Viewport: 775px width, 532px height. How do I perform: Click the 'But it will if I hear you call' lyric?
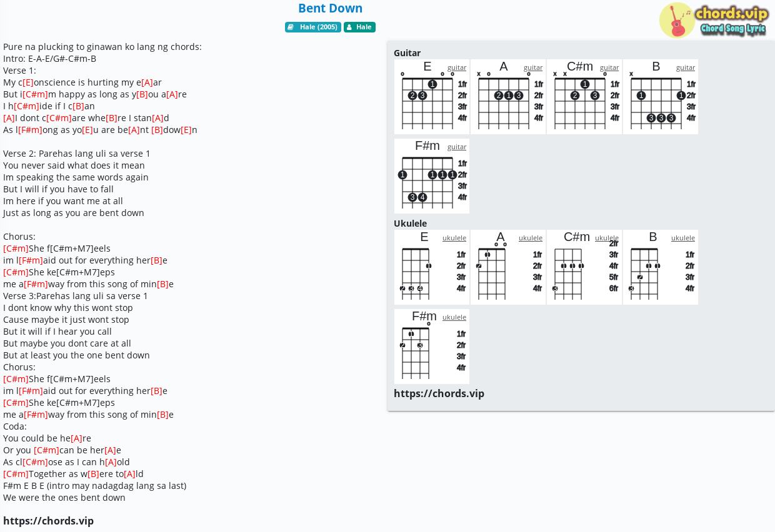click(57, 332)
